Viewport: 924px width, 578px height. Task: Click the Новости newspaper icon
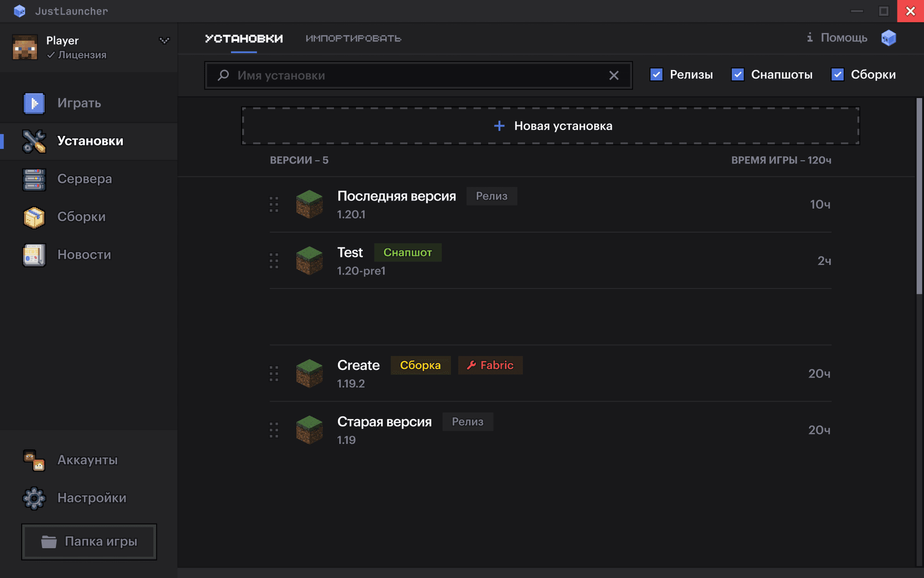pos(34,254)
